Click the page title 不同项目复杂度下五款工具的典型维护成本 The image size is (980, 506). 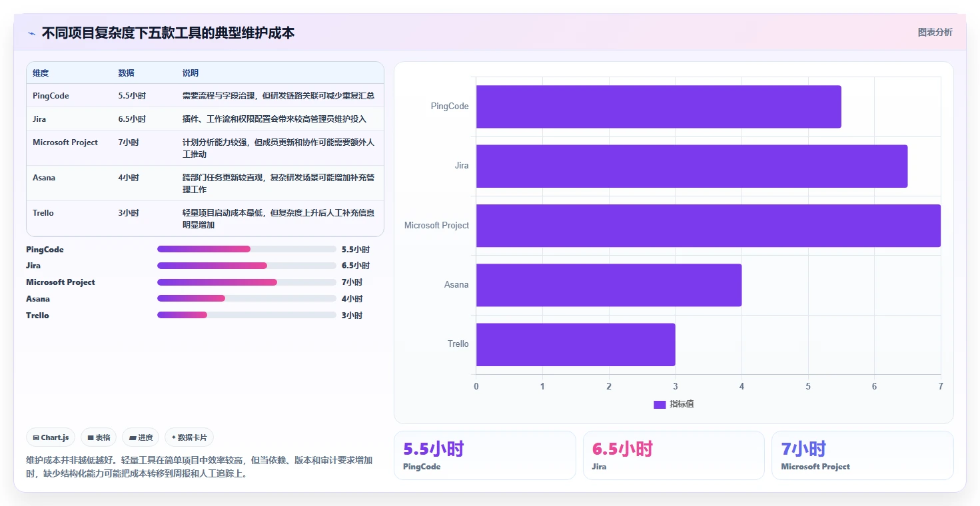(x=168, y=33)
